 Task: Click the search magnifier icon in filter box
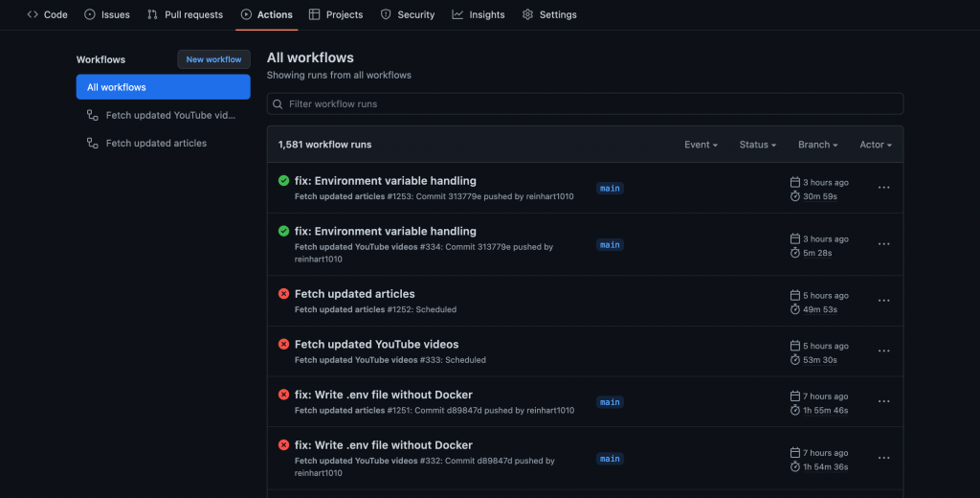278,104
